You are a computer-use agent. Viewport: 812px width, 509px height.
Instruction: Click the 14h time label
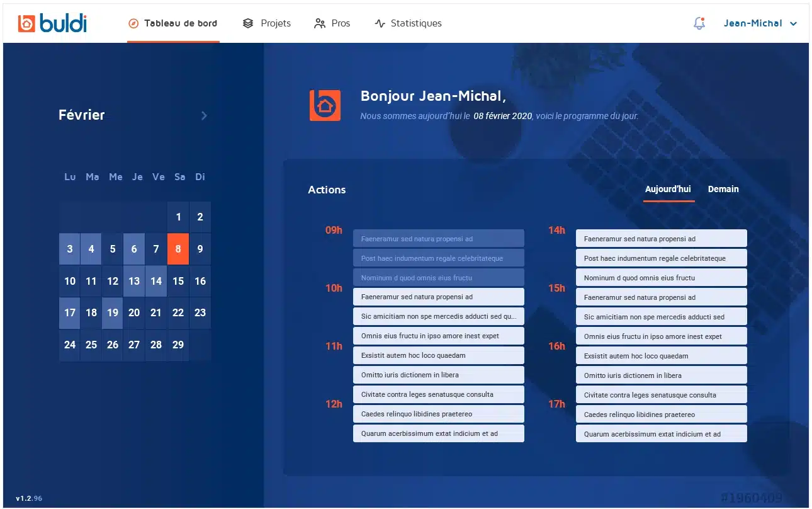(x=556, y=230)
